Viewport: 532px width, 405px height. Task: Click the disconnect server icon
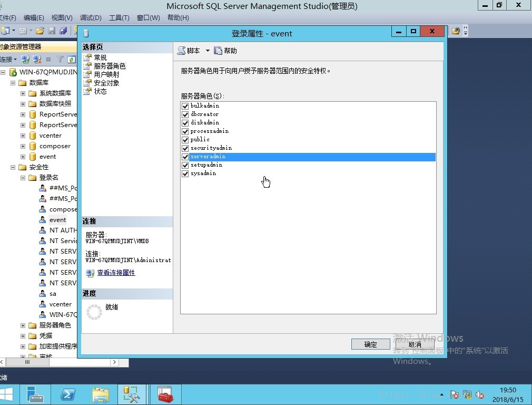37,60
